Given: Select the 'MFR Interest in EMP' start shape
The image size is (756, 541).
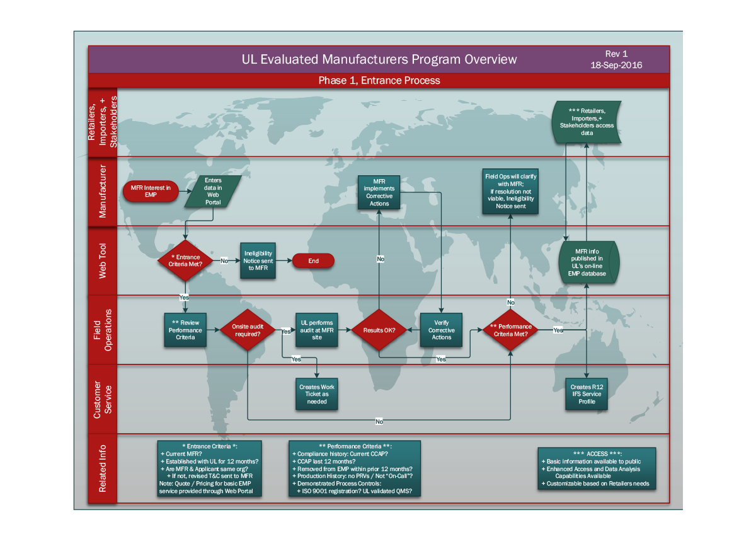Looking at the screenshot, I should (x=151, y=191).
